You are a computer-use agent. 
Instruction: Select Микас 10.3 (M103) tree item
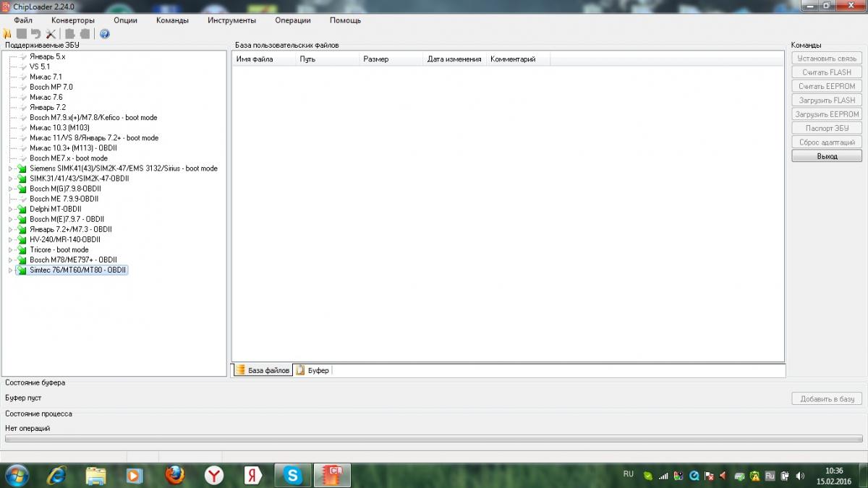pyautogui.click(x=59, y=127)
